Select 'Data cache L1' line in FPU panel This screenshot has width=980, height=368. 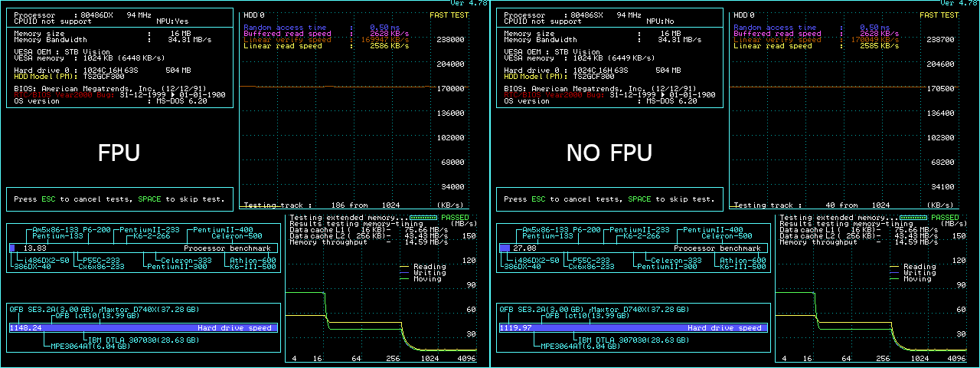367,230
